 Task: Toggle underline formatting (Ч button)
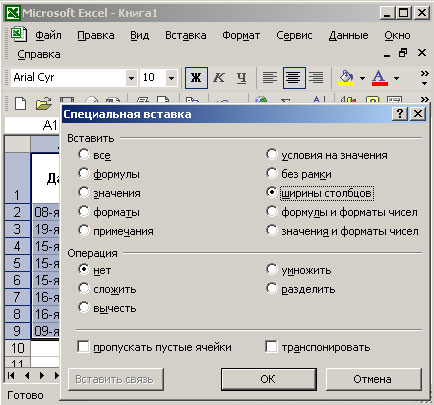coord(241,78)
